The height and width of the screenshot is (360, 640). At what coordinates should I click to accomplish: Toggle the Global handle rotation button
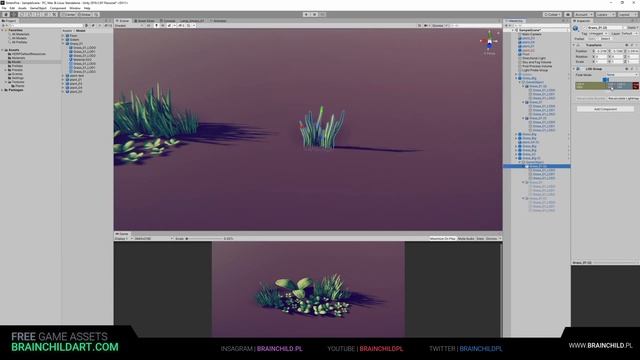pyautogui.click(x=84, y=14)
